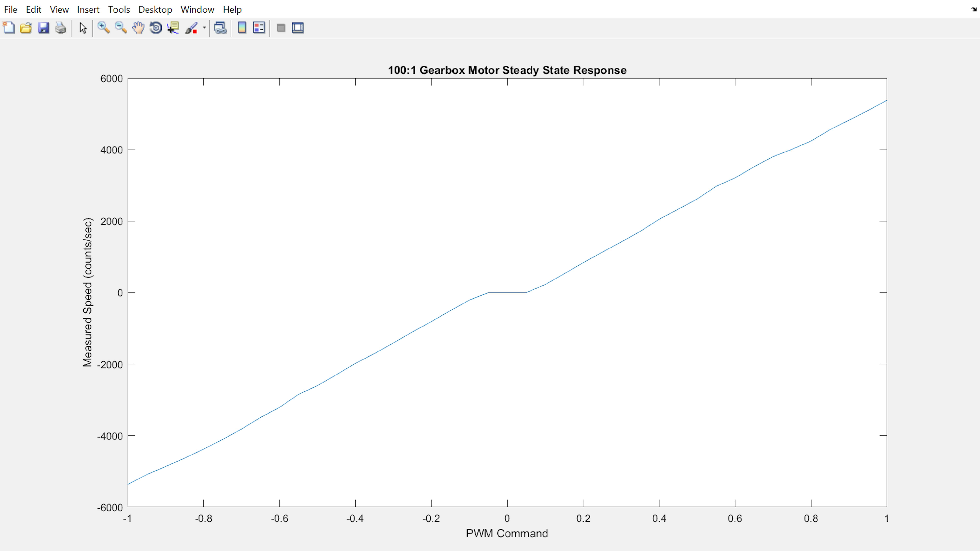The width and height of the screenshot is (980, 551).
Task: Dock the figure using corner arrow
Action: point(974,9)
